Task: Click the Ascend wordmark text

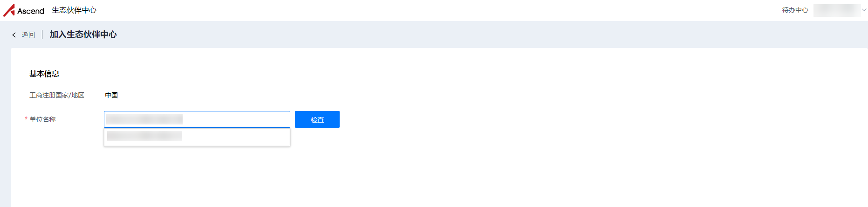Action: point(31,11)
